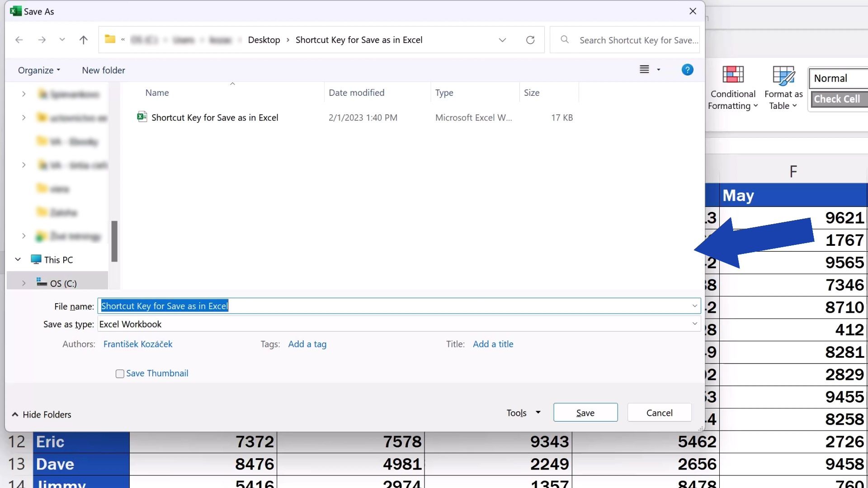868x488 pixels.
Task: Click the navigation pane scrollbar thumb
Action: (x=114, y=241)
